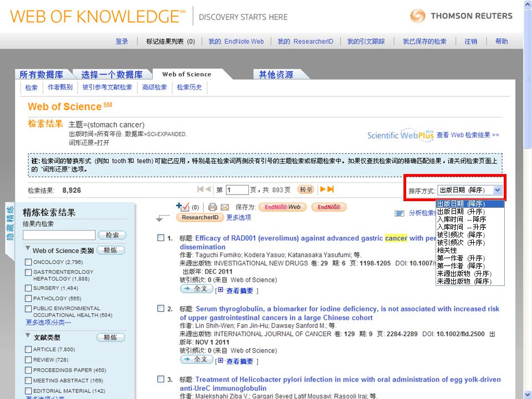Select checkbox for result 1
The height and width of the screenshot is (399, 532).
click(161, 238)
